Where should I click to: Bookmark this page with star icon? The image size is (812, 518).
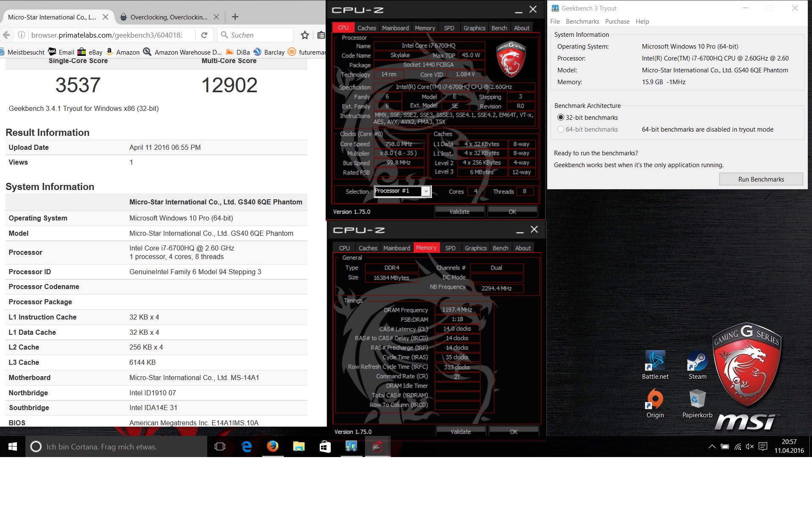304,35
